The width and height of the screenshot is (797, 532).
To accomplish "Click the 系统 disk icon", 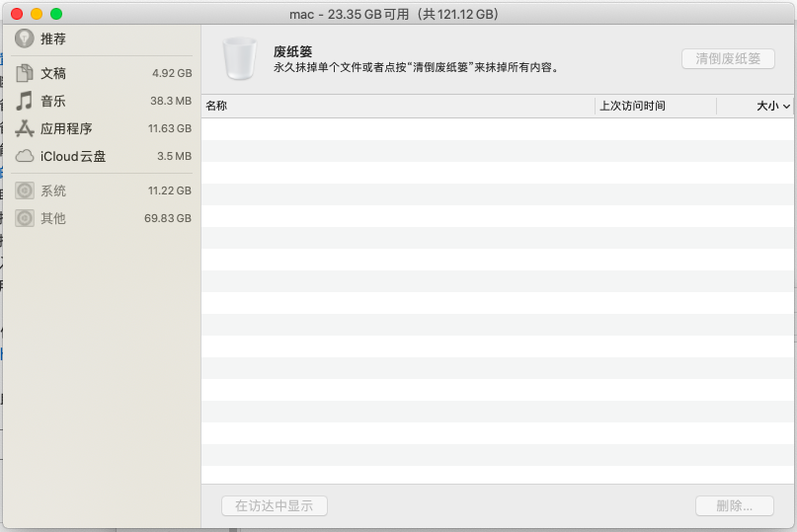I will coord(25,190).
